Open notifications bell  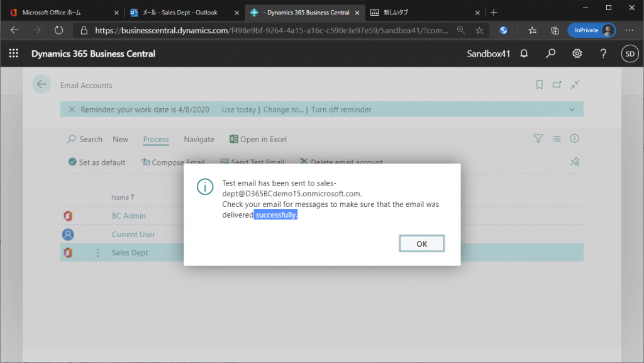524,53
